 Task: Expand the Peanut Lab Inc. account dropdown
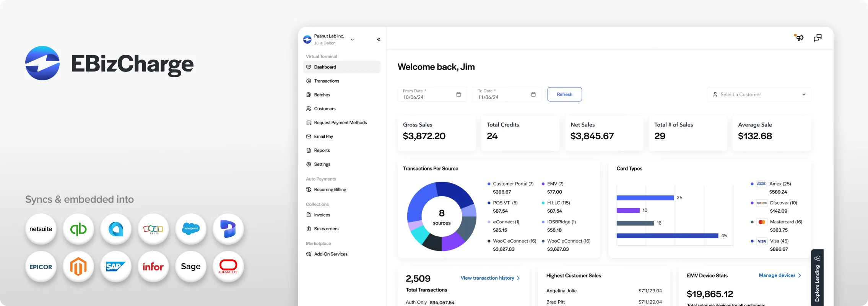[352, 39]
